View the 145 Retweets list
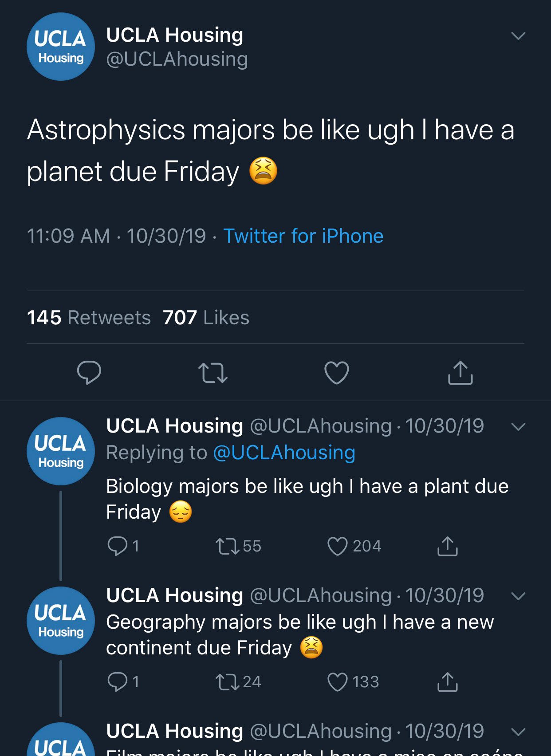 click(x=89, y=318)
